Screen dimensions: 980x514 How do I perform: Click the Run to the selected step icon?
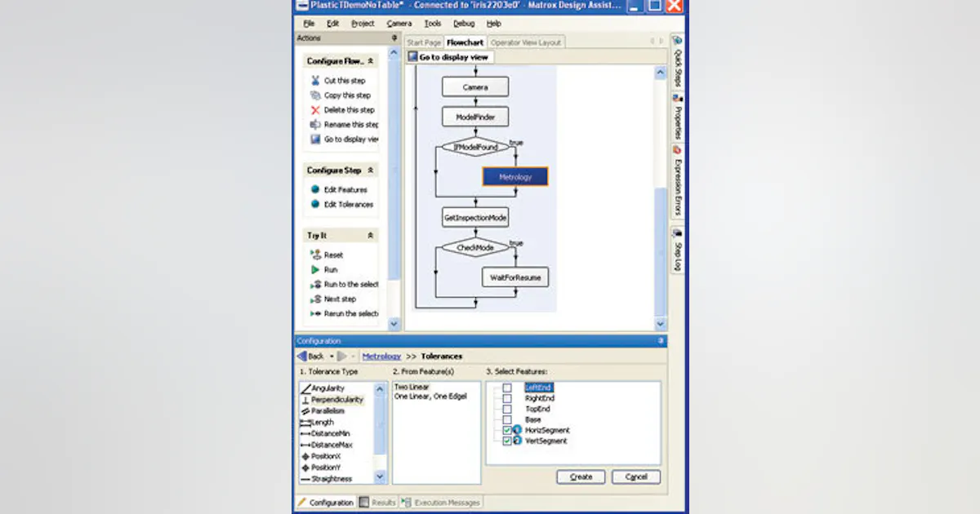point(316,285)
